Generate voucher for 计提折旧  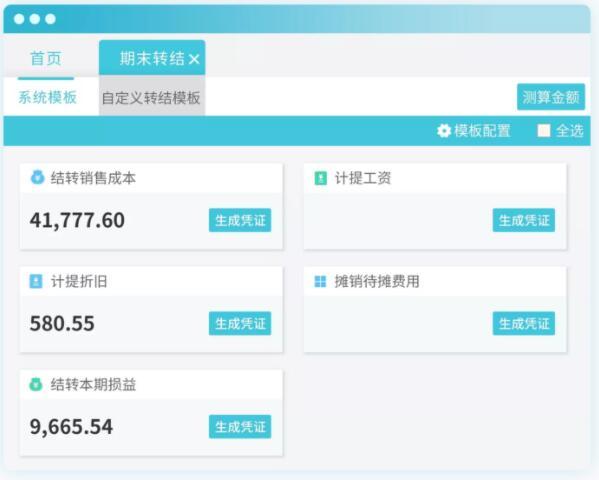240,323
